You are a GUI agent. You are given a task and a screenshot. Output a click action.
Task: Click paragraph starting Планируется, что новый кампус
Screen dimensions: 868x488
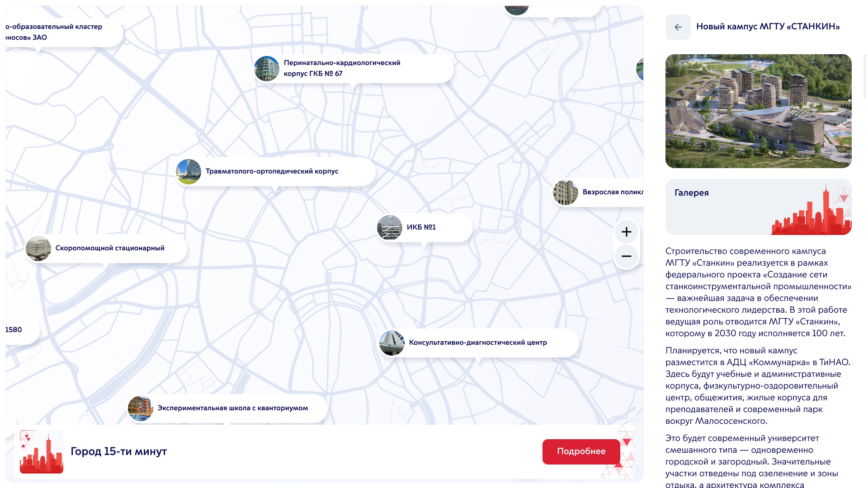pos(759,386)
